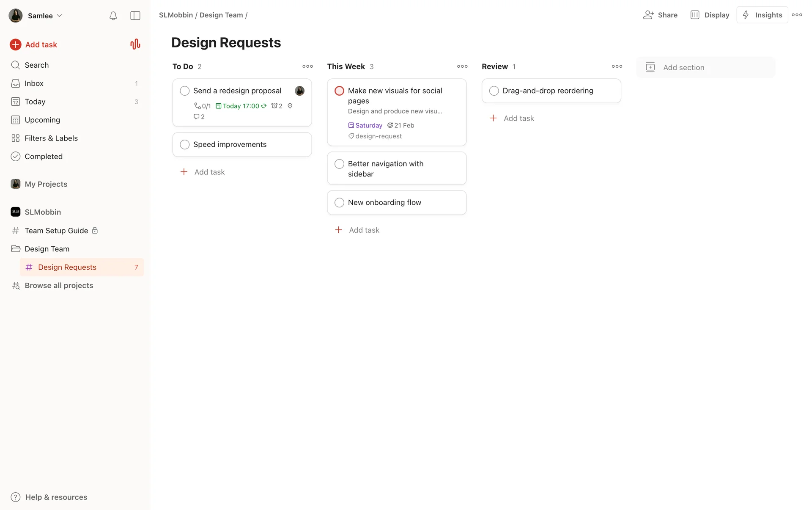Image resolution: width=812 pixels, height=510 pixels.
Task: Click the red voice waveform icon
Action: pos(135,44)
